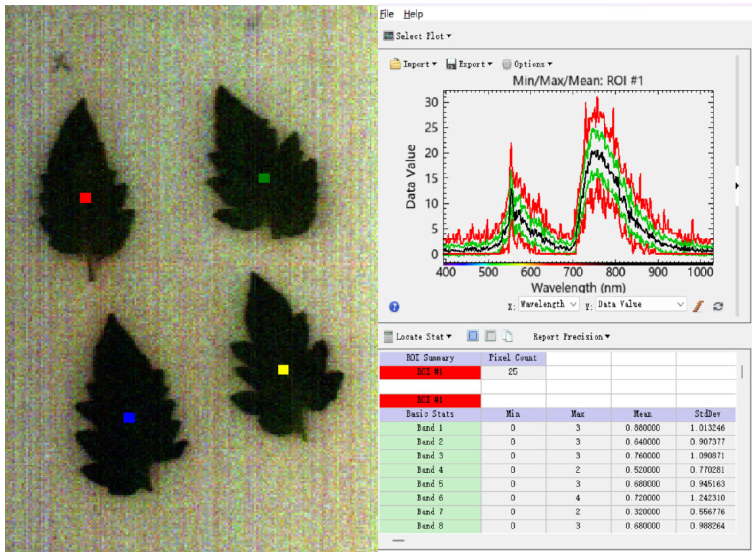Screen dimensions: 756x555
Task: Open the Export dropdown menu
Action: (x=469, y=64)
